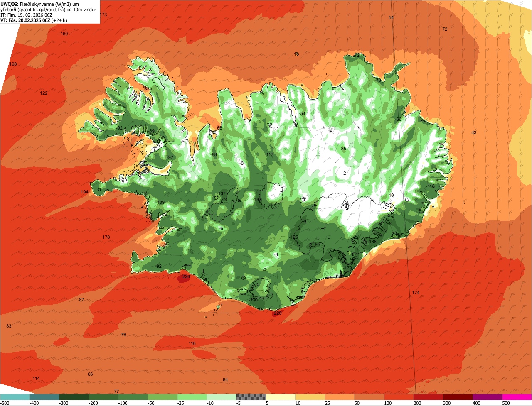Click the map value 178 in the western sea
The width and height of the screenshot is (532, 406).
click(x=106, y=237)
